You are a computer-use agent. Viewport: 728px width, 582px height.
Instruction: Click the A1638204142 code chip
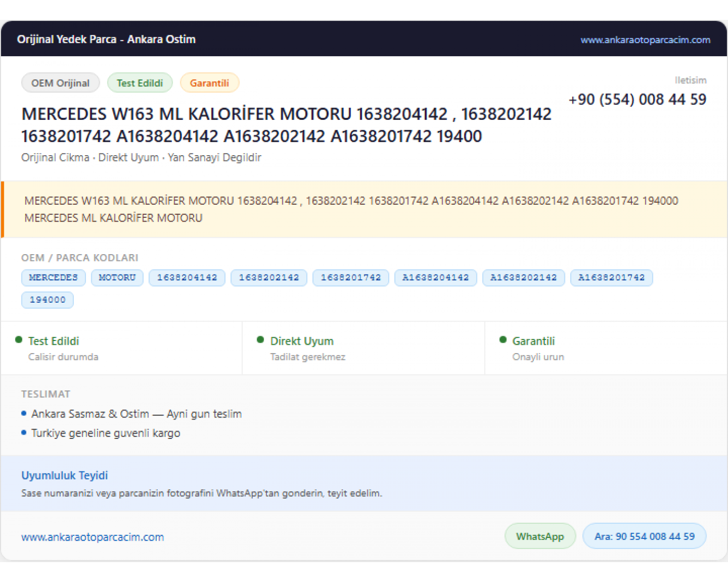436,278
